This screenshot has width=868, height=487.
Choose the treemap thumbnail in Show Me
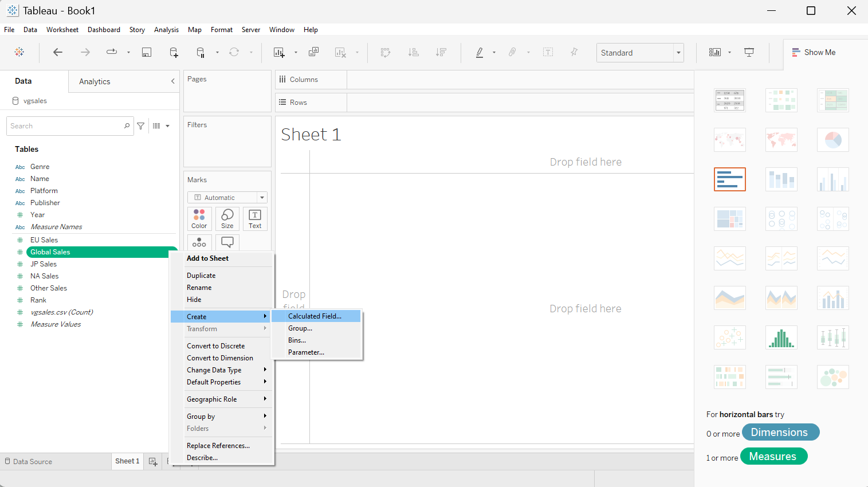coord(730,219)
